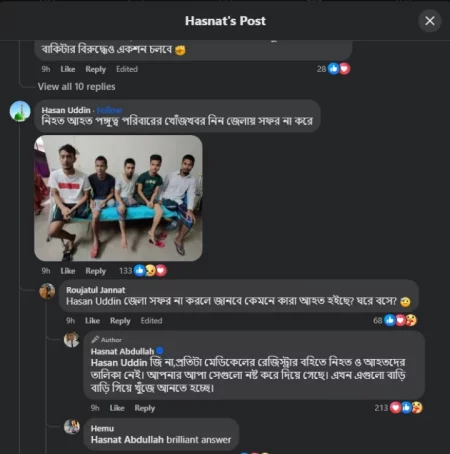This screenshot has height=454, width=450.
Task: Reply to Hasan Uddin's comment
Action: click(95, 271)
